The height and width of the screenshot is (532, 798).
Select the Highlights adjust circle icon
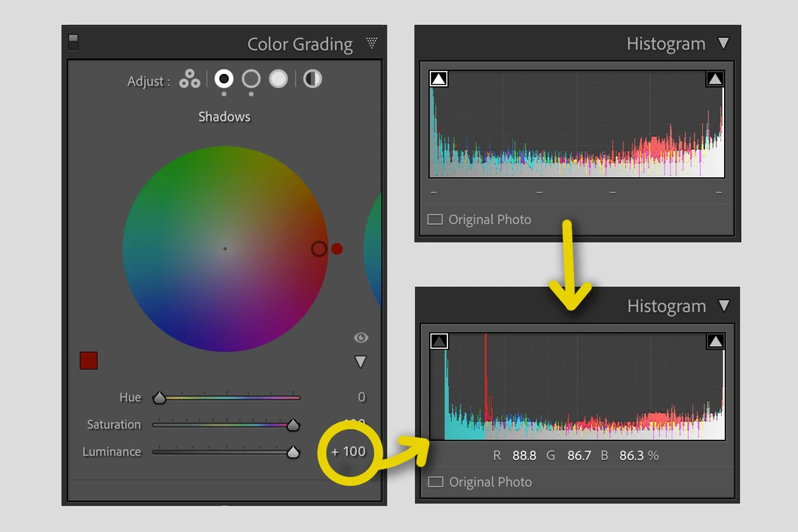click(278, 79)
